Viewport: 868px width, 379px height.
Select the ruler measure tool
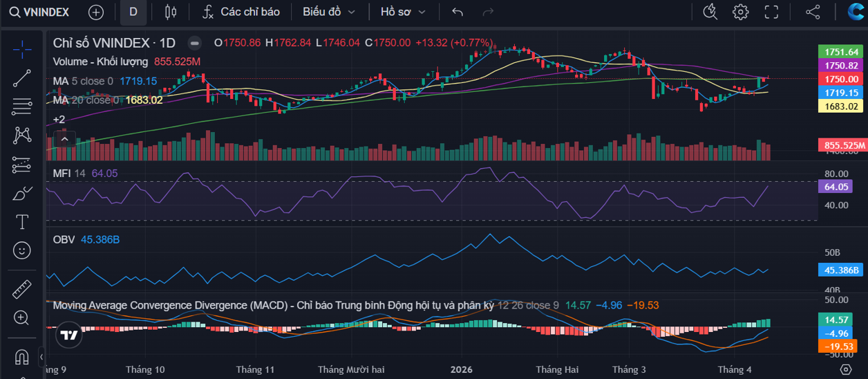click(22, 289)
